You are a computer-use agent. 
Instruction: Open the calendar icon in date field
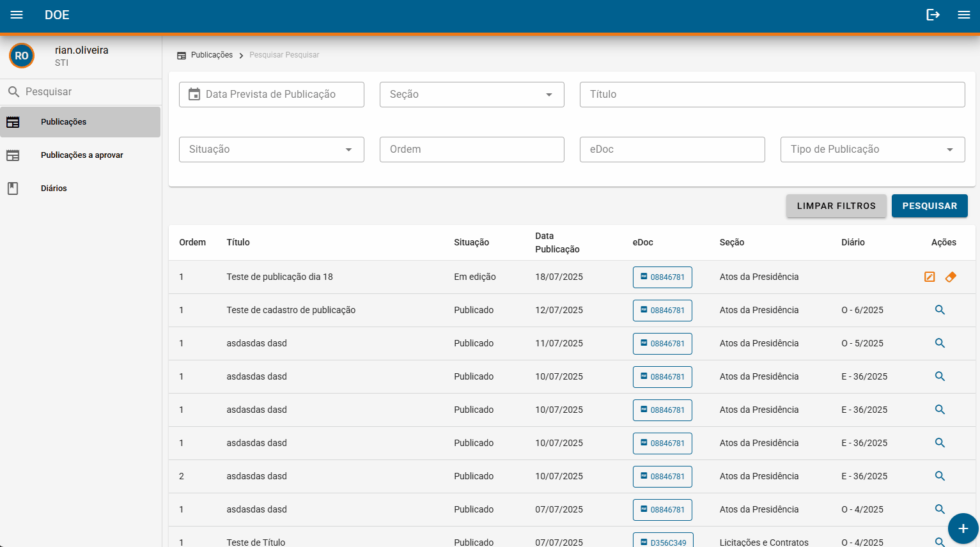coord(194,95)
